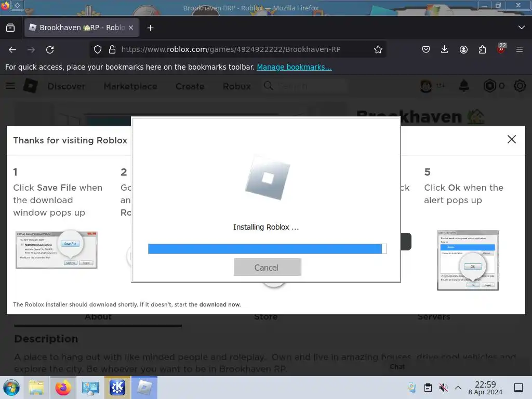The width and height of the screenshot is (532, 399).
Task: Open tracking protection shield icon
Action: tap(98, 49)
